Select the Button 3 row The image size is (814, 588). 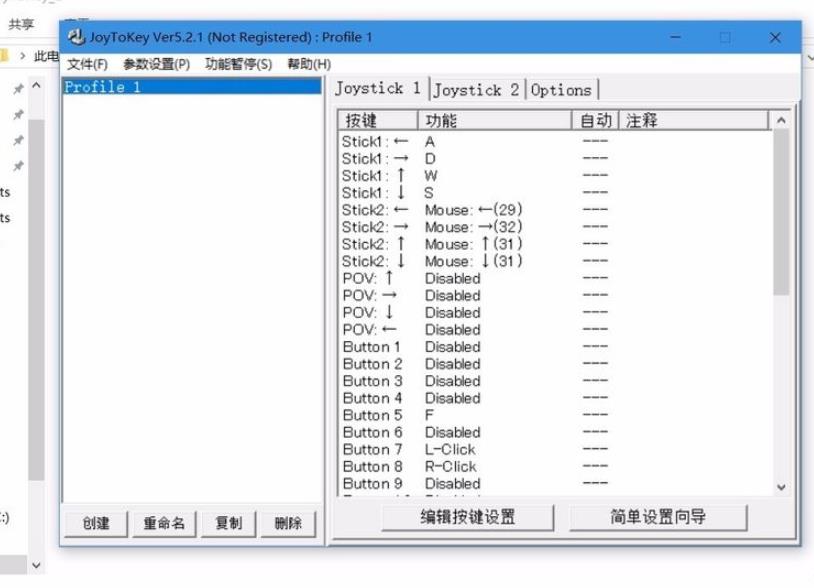click(x=554, y=381)
